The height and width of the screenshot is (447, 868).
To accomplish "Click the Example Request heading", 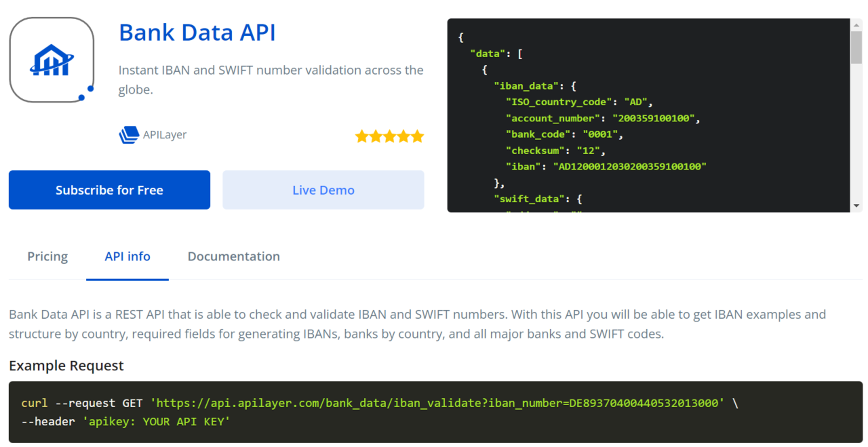I will [x=66, y=366].
